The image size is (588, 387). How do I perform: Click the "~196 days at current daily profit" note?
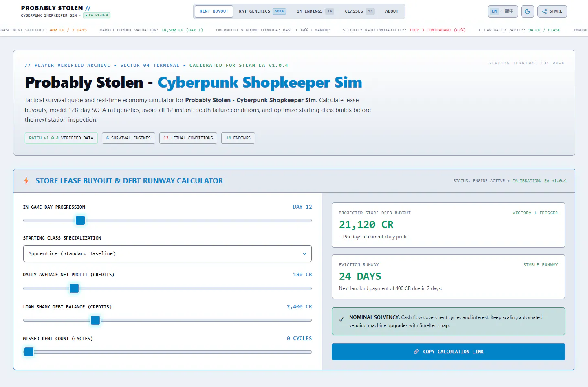374,237
